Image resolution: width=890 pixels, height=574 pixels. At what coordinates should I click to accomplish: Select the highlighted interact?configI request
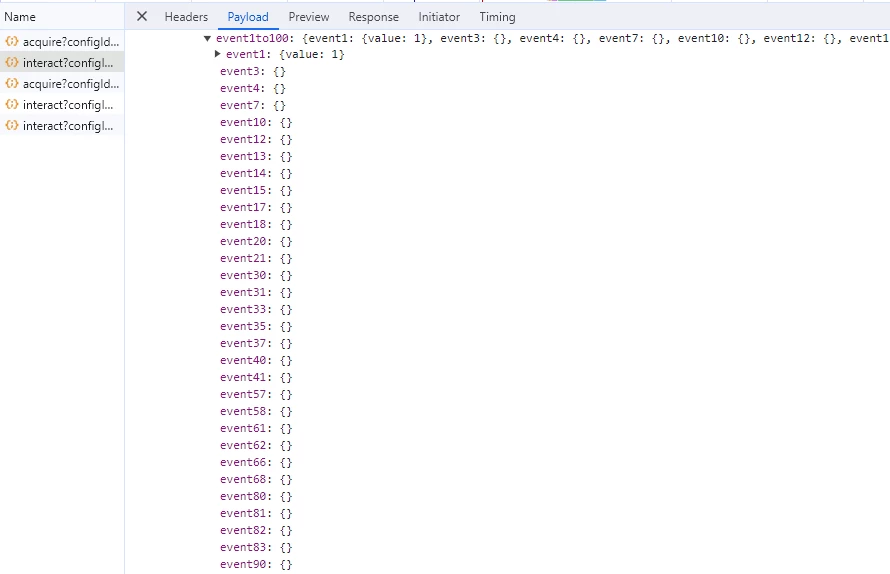[62, 62]
